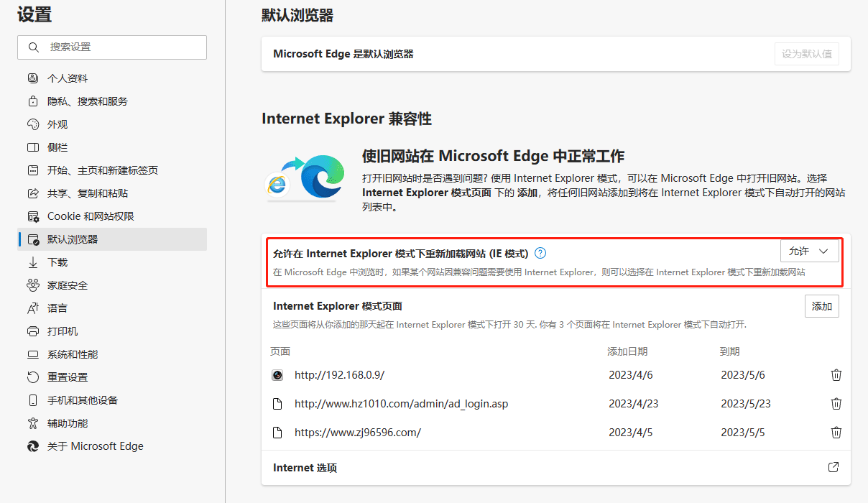Click the page icon of hz1010.com entry
Screen dimensions: 868x503
[277, 404]
